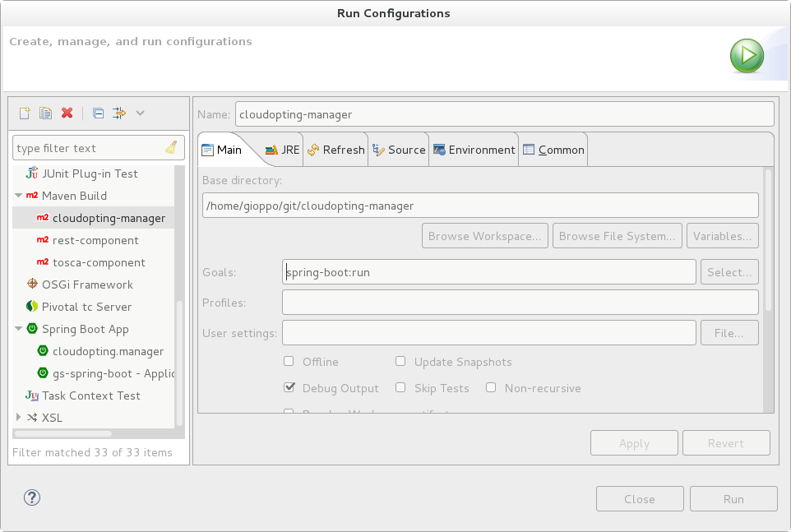Screen dimensions: 791x532
Task: Click the gs-spring-boot Spring icon
Action: (x=43, y=372)
